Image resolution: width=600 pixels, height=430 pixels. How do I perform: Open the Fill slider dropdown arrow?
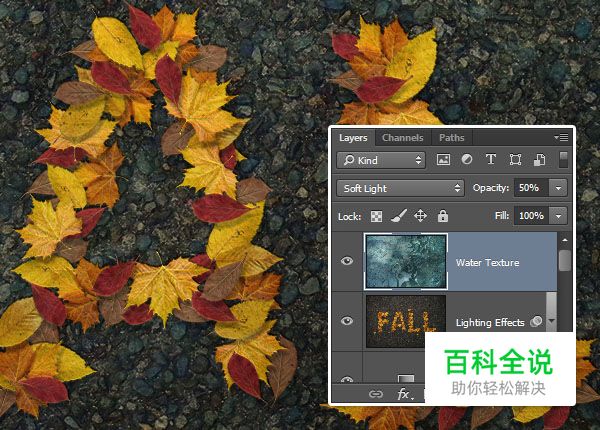tap(558, 216)
